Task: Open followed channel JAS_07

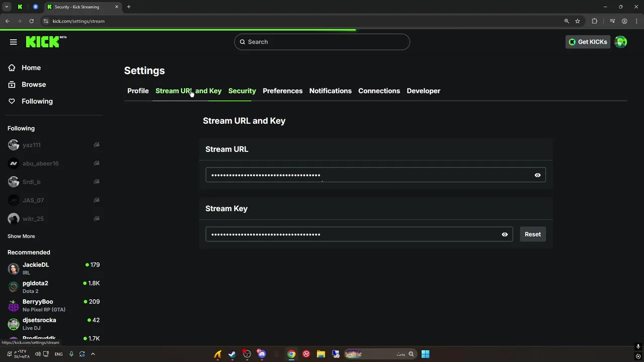Action: (x=33, y=200)
